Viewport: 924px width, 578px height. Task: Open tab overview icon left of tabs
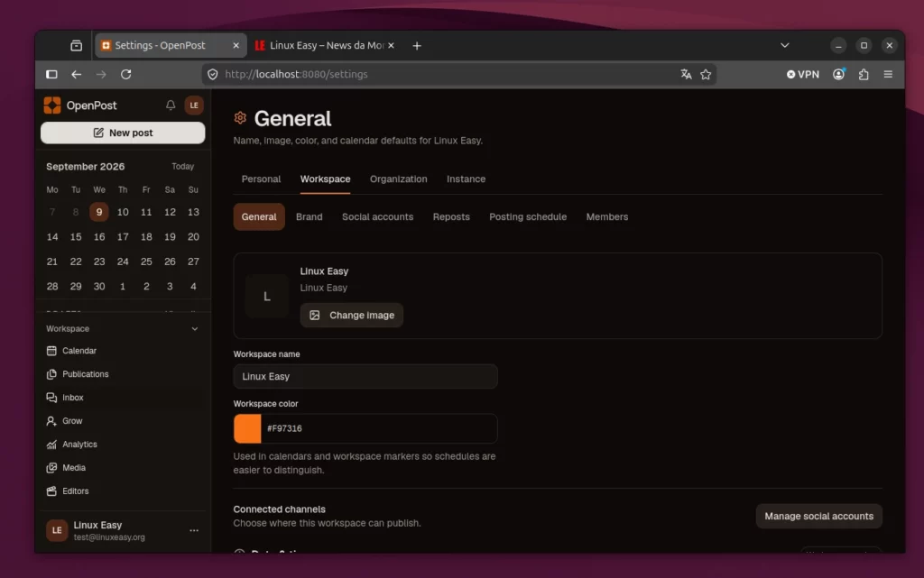click(x=76, y=45)
